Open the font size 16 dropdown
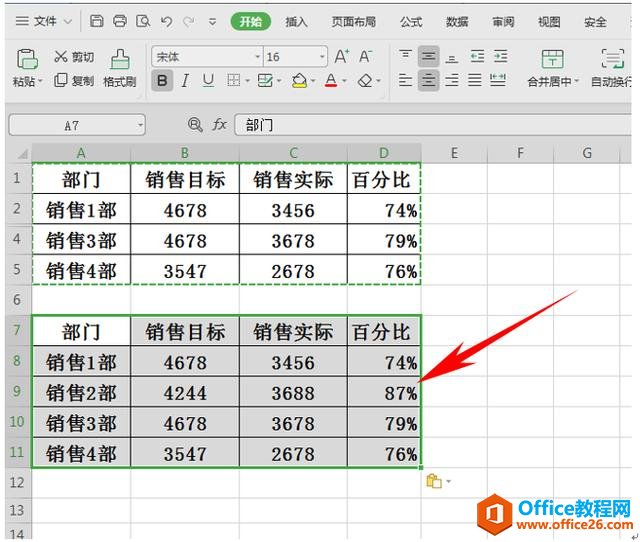 (x=322, y=57)
